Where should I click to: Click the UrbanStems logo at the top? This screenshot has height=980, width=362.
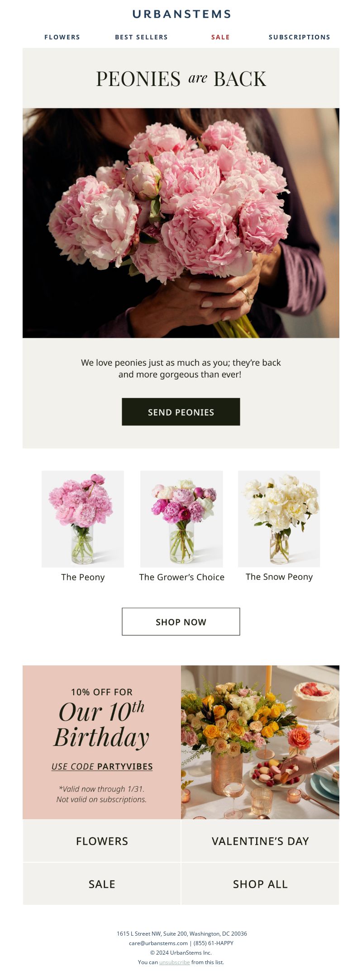point(181,14)
